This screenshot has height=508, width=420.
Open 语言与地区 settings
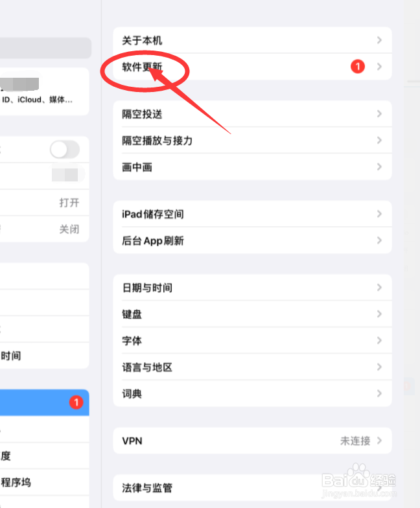coord(253,367)
